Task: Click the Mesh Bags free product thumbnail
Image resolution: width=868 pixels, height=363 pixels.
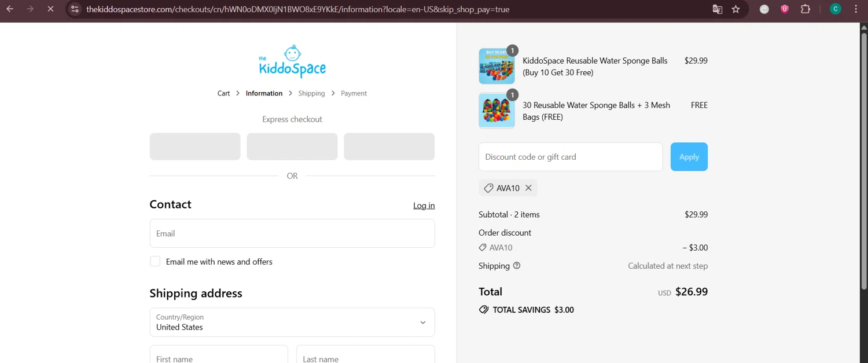Action: [x=496, y=111]
